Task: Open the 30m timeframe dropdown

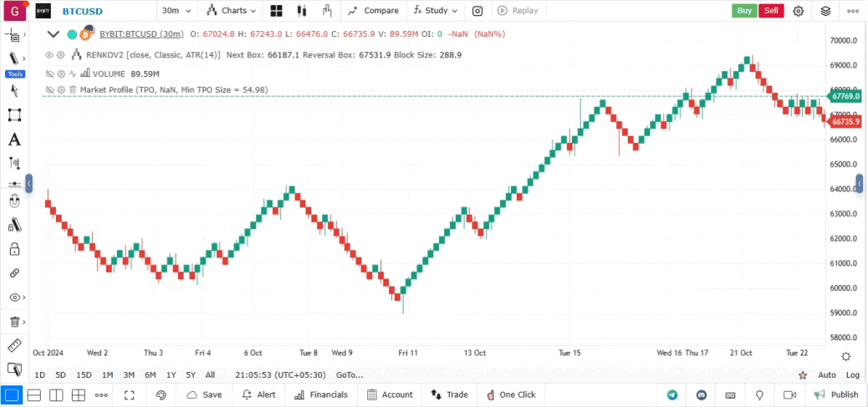Action: 176,11
